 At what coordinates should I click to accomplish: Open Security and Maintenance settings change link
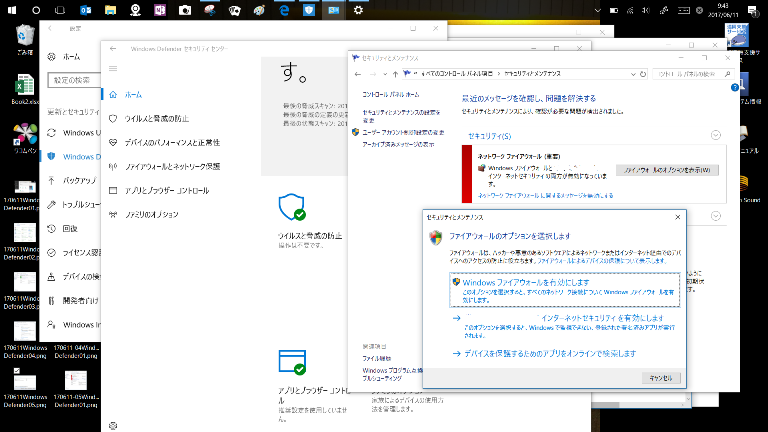pyautogui.click(x=401, y=116)
